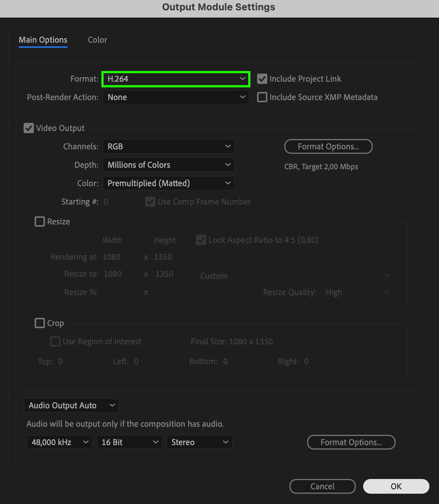
Task: Click the audio Format Options button
Action: coord(351,442)
